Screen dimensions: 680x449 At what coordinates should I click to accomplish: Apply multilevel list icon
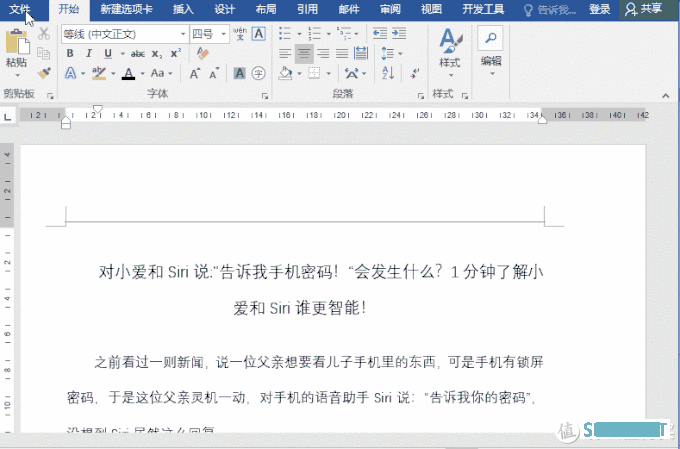tap(343, 33)
